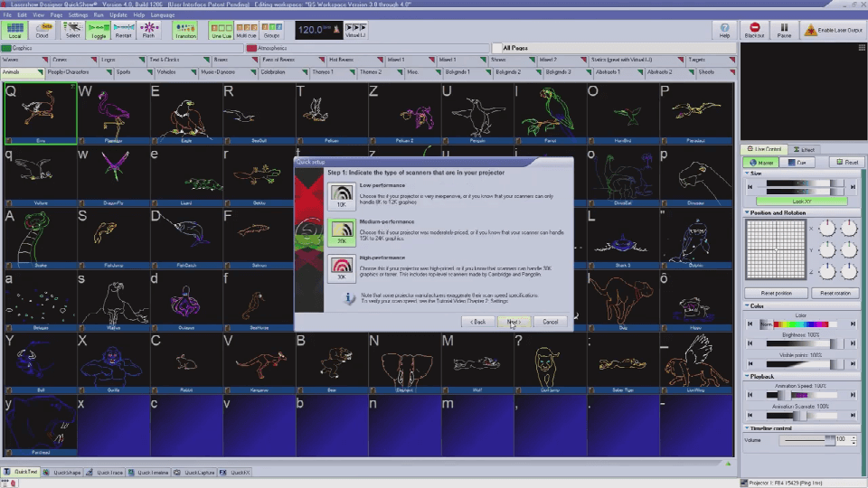Click Back in Quick setup dialog

(x=477, y=322)
